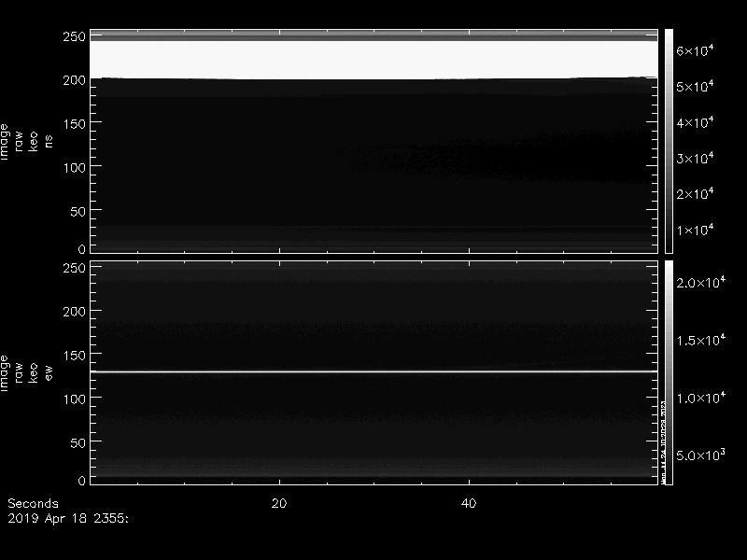Click the "2019 Apr 18 2355:" date label
This screenshot has height=560, width=747.
pos(68,519)
